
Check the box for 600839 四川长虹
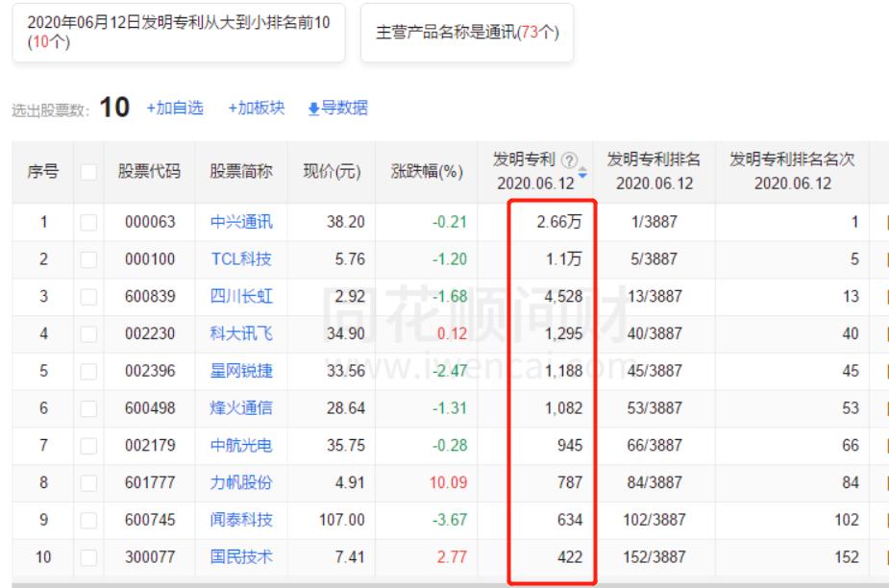(88, 297)
